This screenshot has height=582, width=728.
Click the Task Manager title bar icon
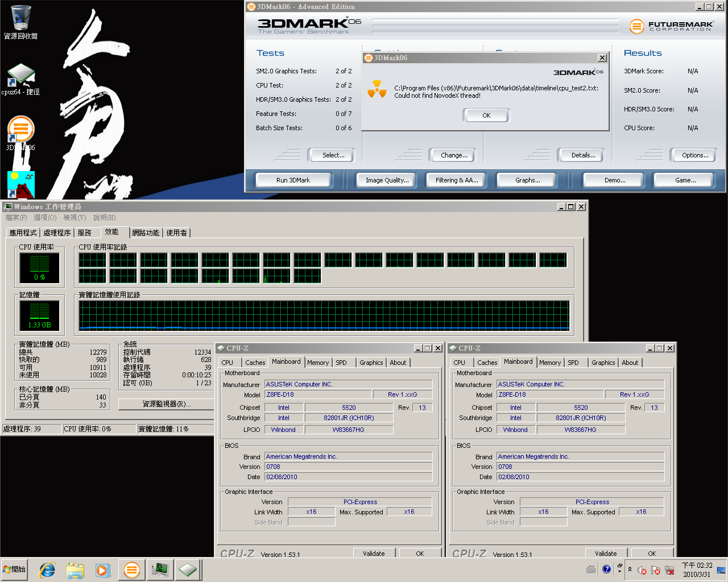click(x=8, y=206)
